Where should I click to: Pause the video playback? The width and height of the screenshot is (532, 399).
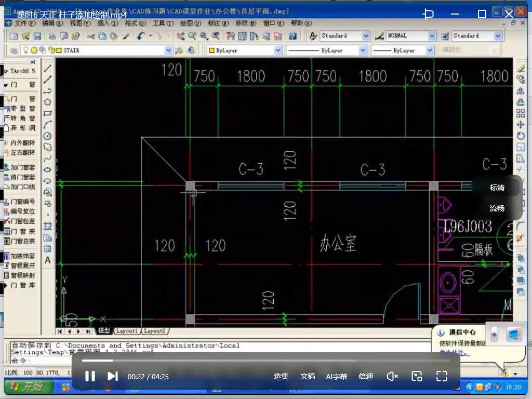point(90,376)
